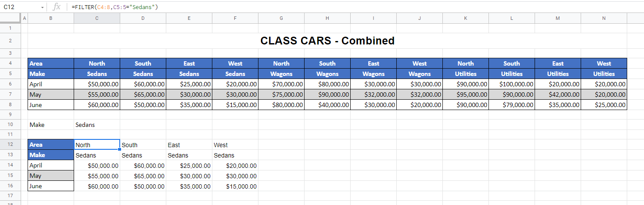Image resolution: width=644 pixels, height=205 pixels.
Task: Click the blue Area header in row 4
Action: (51, 63)
